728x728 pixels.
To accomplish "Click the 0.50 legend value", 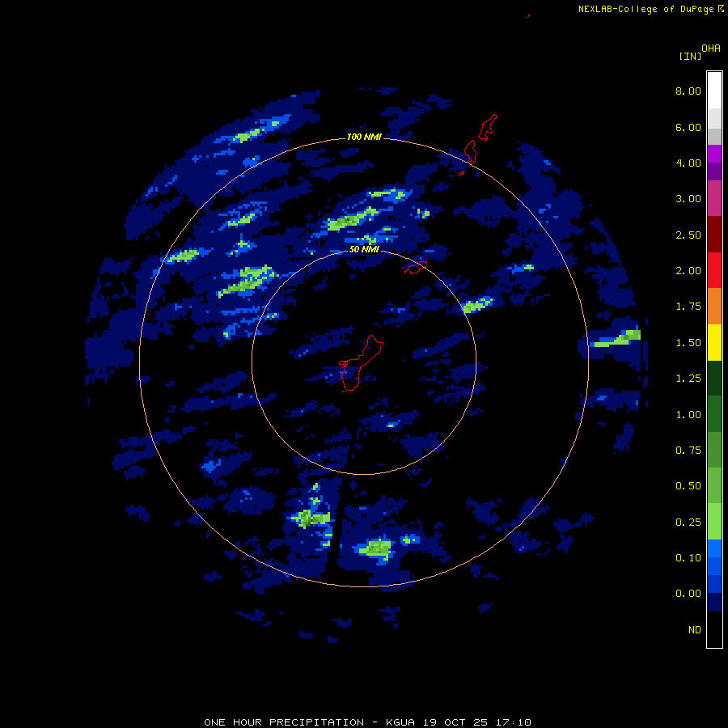I will point(688,486).
